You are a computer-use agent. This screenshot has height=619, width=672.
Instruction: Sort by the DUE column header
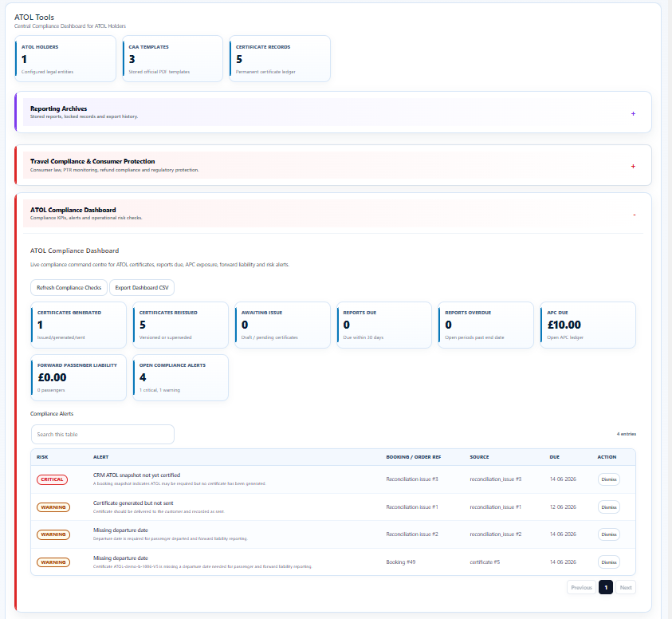point(555,457)
